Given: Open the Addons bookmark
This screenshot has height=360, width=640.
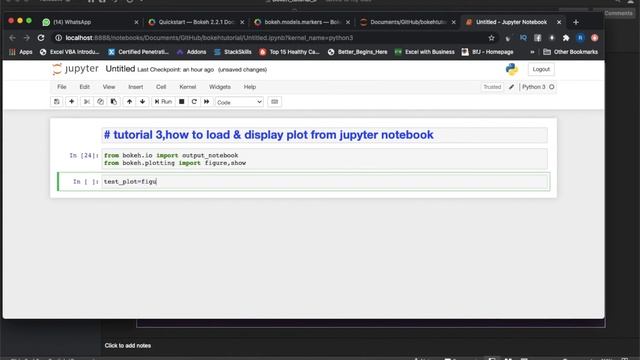Looking at the screenshot, I should point(192,52).
